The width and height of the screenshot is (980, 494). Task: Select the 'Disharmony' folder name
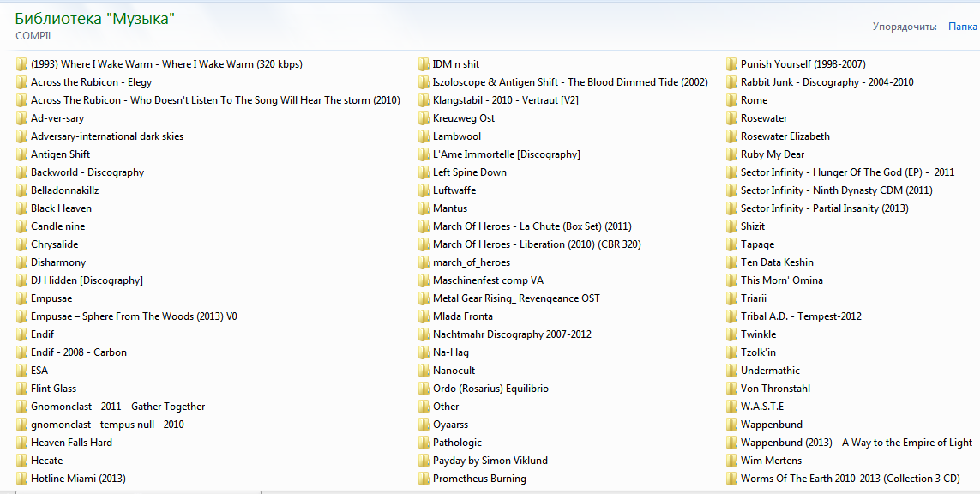(x=58, y=262)
